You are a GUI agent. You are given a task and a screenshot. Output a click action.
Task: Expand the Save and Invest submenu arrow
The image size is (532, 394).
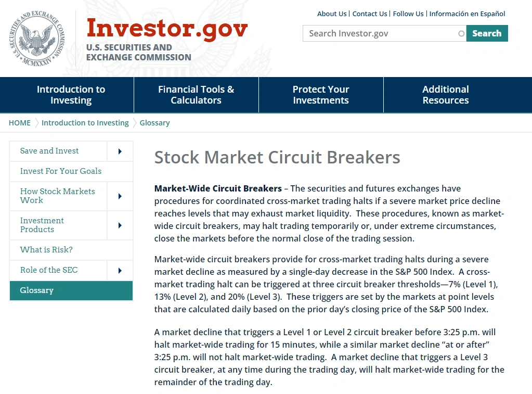click(120, 151)
